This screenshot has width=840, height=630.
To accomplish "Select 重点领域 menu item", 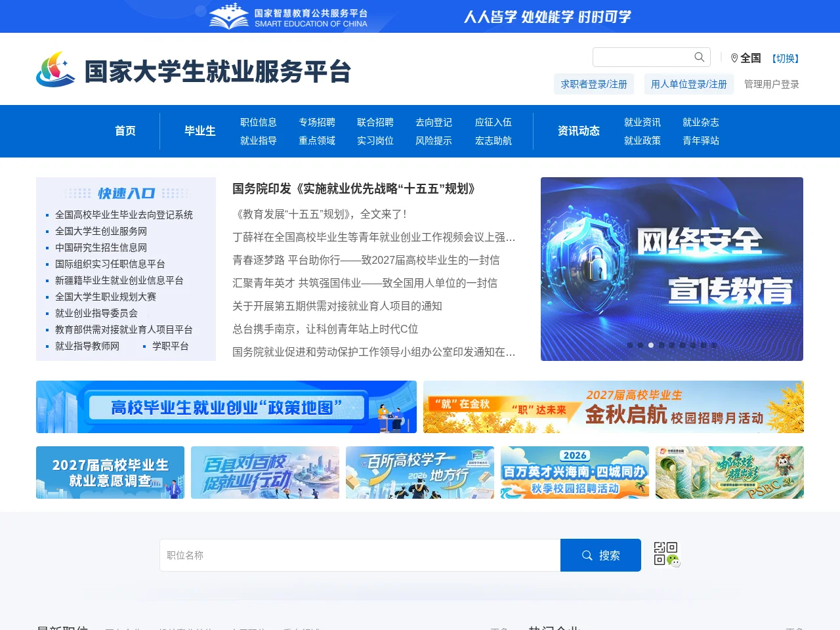I will (317, 140).
